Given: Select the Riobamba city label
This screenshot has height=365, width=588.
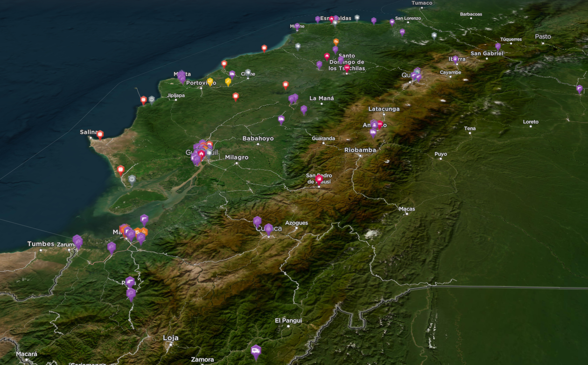Looking at the screenshot, I should tap(360, 150).
